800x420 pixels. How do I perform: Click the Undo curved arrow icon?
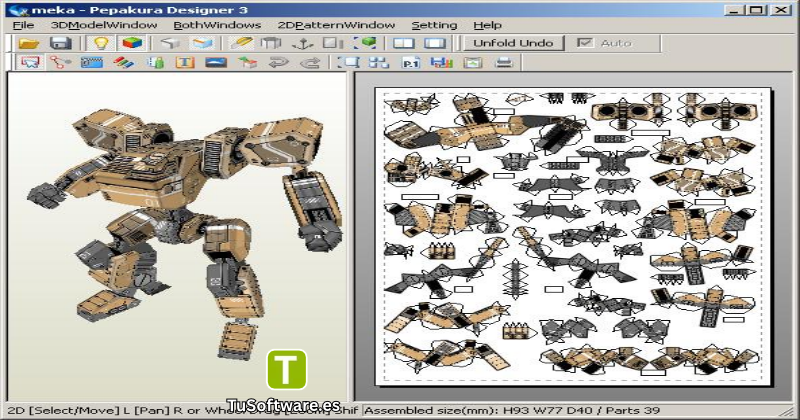pos(279,63)
